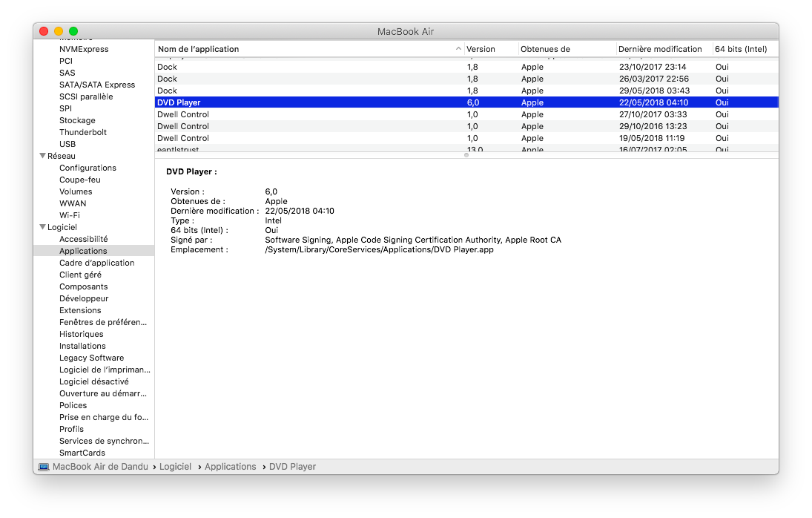Open WWAN in sidebar
Image resolution: width=812 pixels, height=518 pixels.
point(73,203)
